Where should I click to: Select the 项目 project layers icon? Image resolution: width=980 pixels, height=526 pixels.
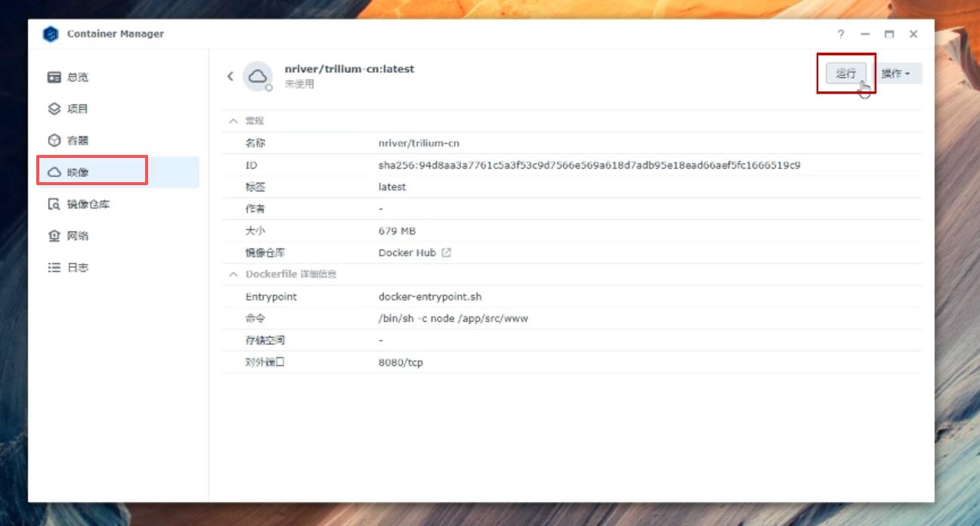pos(54,109)
